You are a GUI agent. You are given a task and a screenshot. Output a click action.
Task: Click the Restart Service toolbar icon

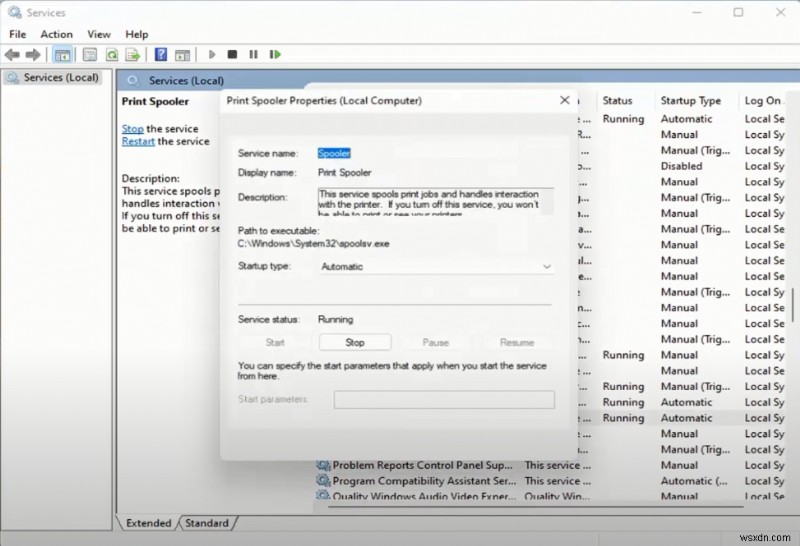275,54
